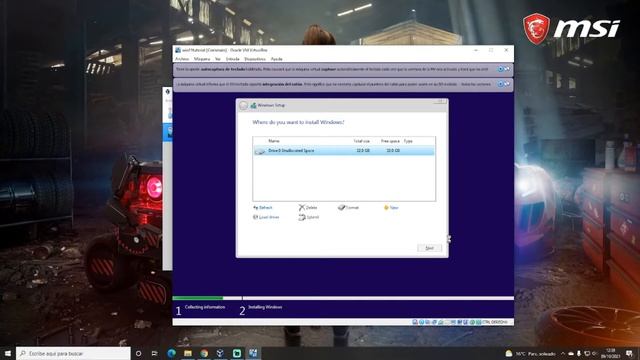Click Delete partition option
Screen dimensions: 640x360
click(x=308, y=208)
